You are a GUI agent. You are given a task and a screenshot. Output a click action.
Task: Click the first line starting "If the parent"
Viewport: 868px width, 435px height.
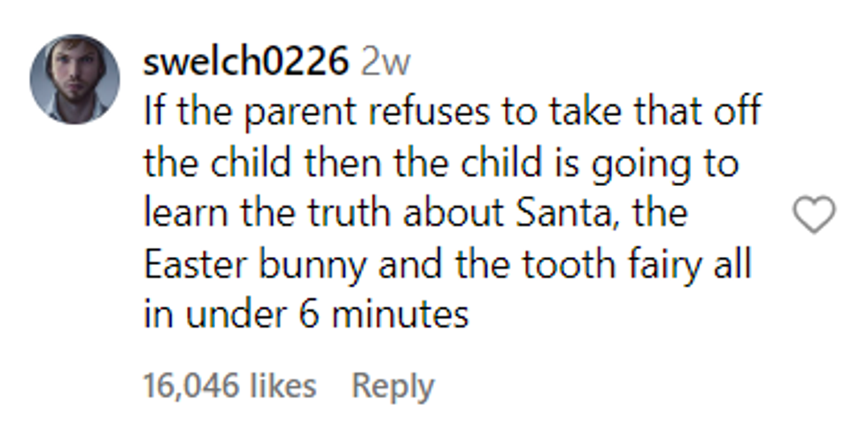click(x=452, y=113)
